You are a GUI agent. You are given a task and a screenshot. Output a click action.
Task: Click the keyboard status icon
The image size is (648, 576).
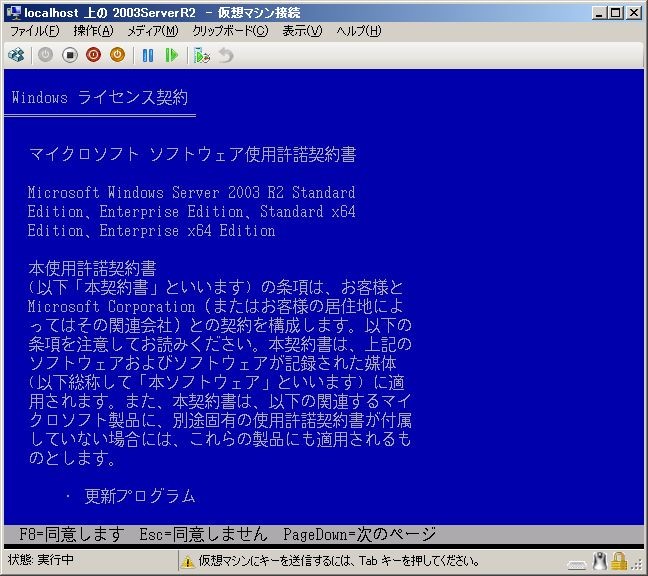click(x=576, y=564)
